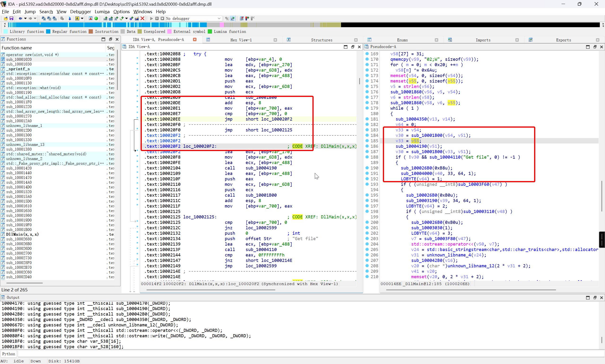Viewport: 605px width, 364px height.
Task: Click the Save database icon
Action: tap(11, 18)
